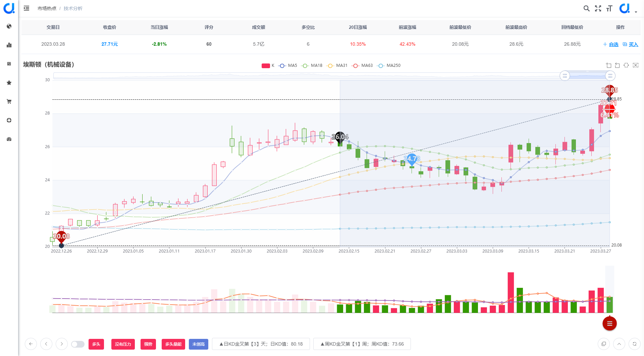The height and width of the screenshot is (356, 644).
Task: Click 收盘价 column header
Action: click(x=110, y=27)
